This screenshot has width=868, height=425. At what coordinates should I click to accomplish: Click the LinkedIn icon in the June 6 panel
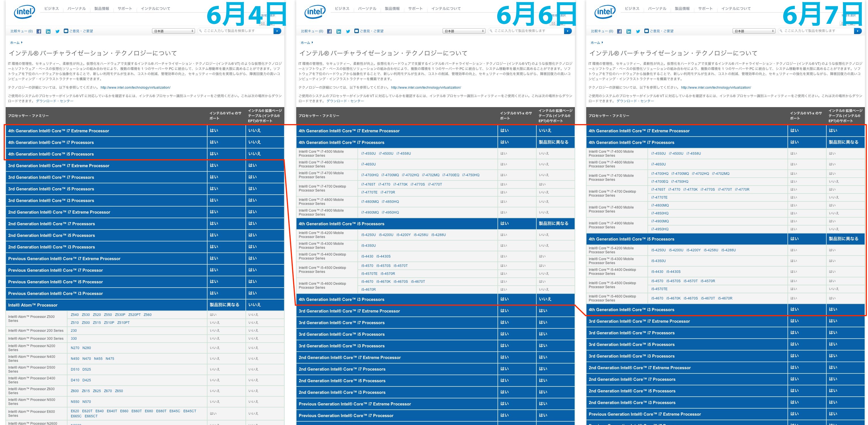(x=339, y=31)
